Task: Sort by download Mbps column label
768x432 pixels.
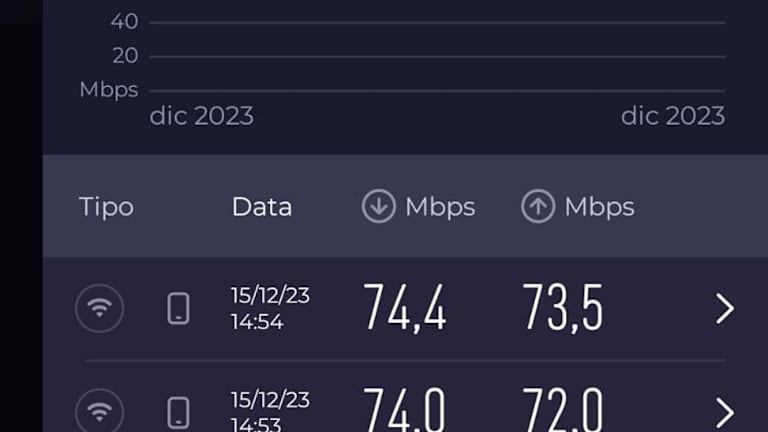Action: point(440,207)
